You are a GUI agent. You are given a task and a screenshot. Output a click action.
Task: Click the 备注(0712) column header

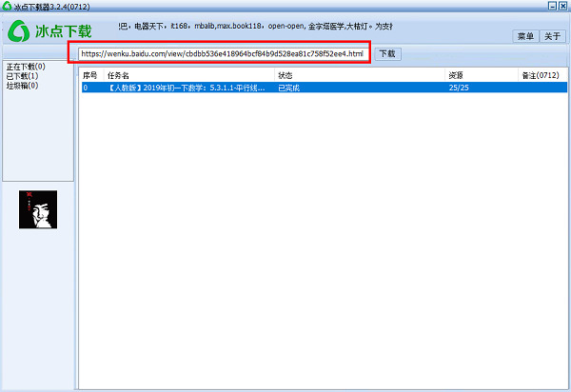click(541, 75)
